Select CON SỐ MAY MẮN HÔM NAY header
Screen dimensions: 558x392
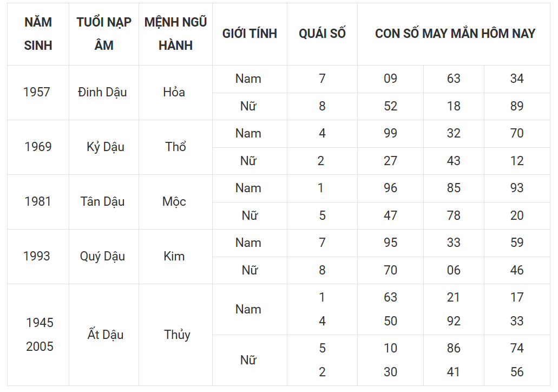pos(455,34)
